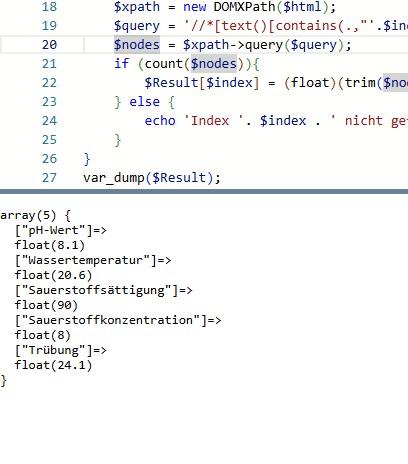Click count($nodes) on line 21
Screen dimensions: 408x464
pyautogui.click(x=195, y=64)
